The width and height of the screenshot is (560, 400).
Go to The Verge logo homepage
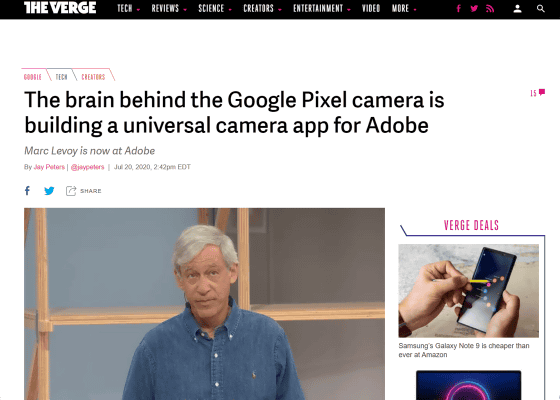[x=60, y=8]
